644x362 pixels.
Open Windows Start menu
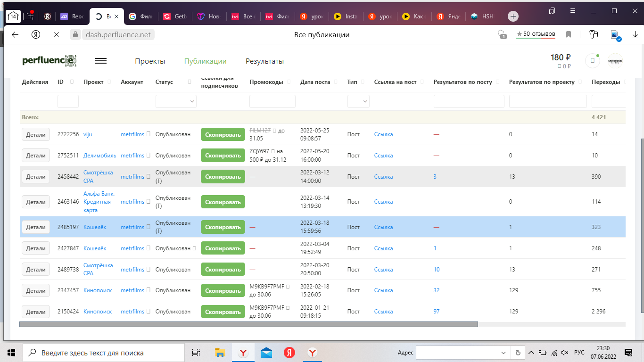tap(11, 353)
